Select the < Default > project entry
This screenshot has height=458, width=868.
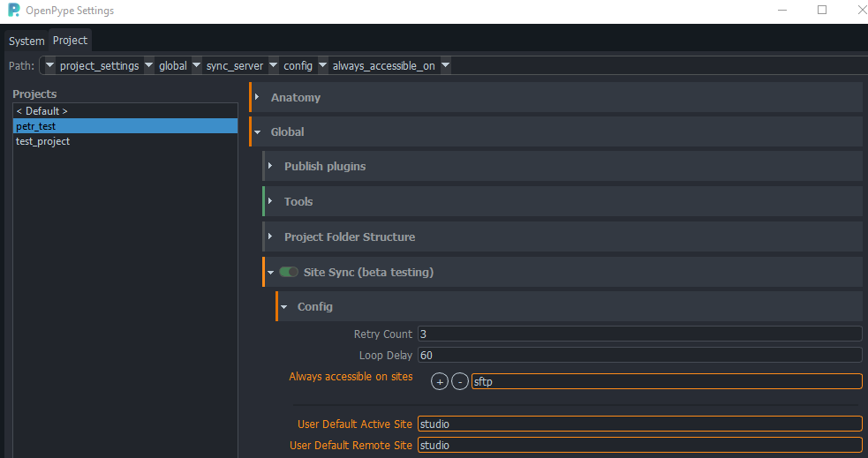tap(125, 110)
